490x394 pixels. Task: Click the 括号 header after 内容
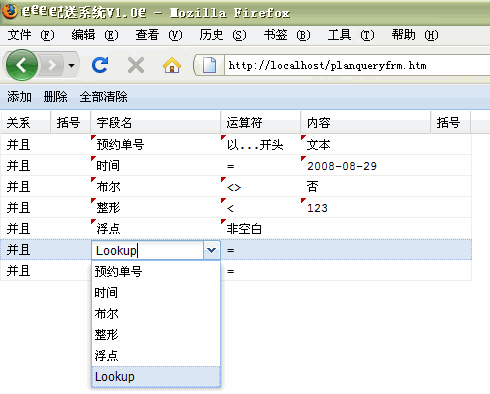pos(451,123)
